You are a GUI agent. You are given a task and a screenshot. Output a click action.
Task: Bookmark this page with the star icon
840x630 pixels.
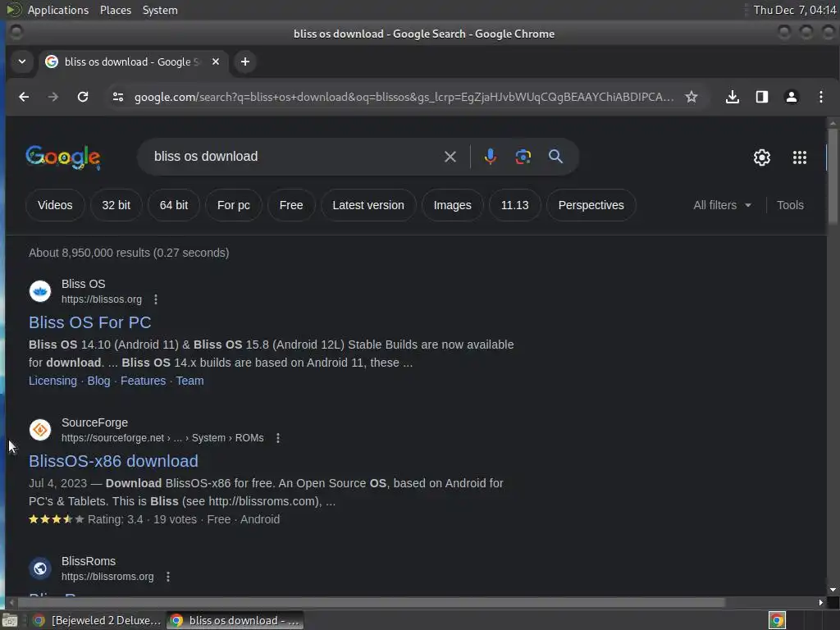pos(691,97)
